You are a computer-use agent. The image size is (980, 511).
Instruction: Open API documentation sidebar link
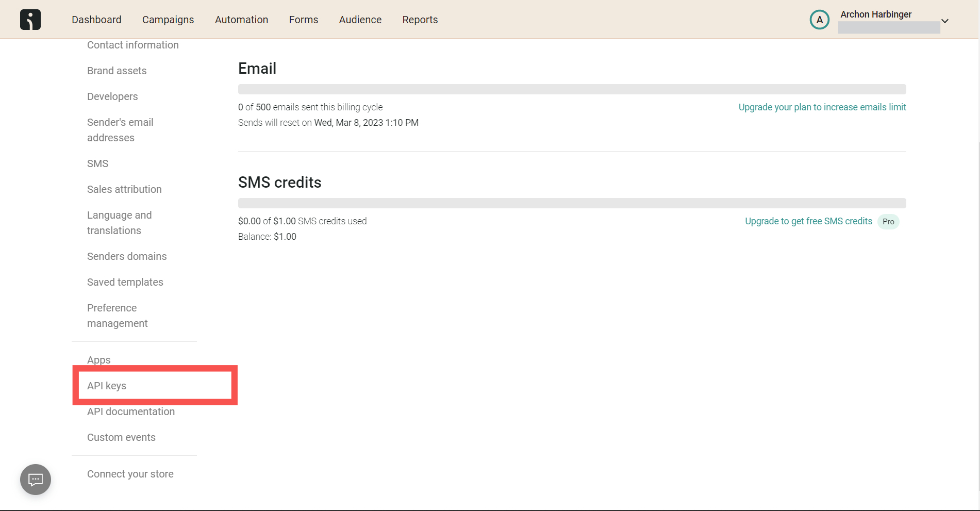(x=131, y=411)
